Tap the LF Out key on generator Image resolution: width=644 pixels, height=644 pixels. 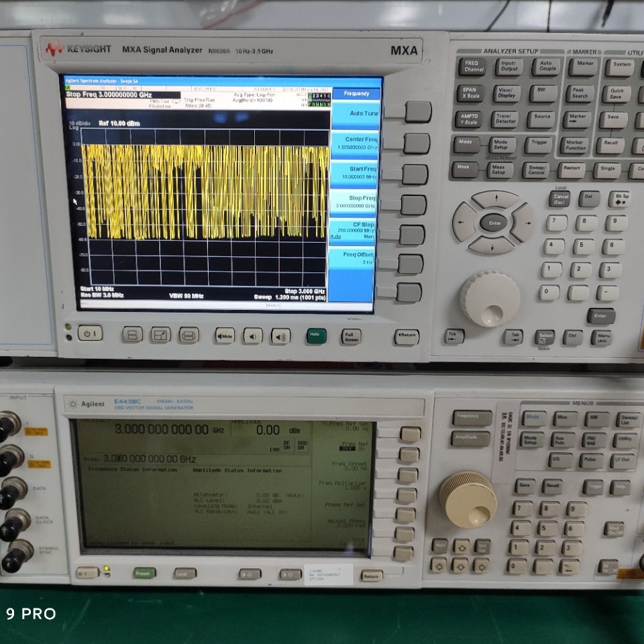click(623, 462)
